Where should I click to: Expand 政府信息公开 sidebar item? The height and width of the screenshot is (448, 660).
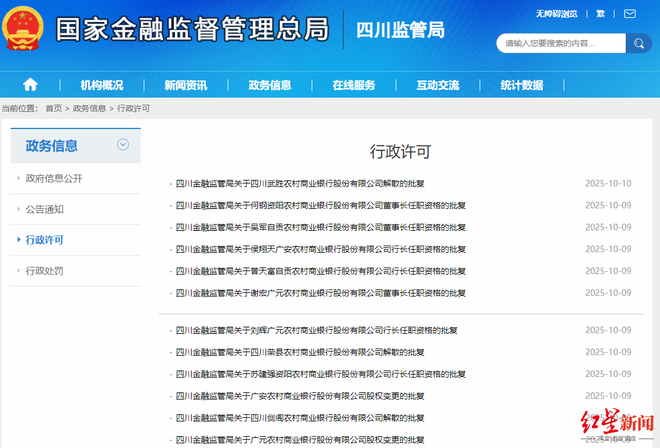point(54,178)
